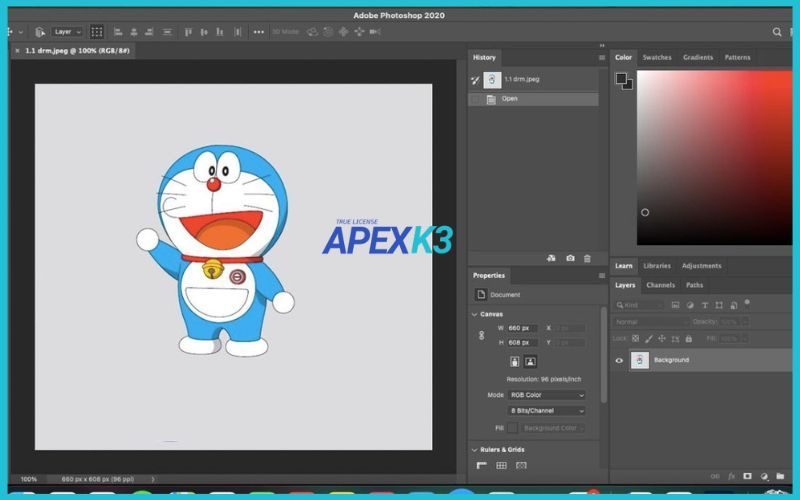The image size is (800, 500).
Task: Switch to the Adjustments tab
Action: coord(702,266)
